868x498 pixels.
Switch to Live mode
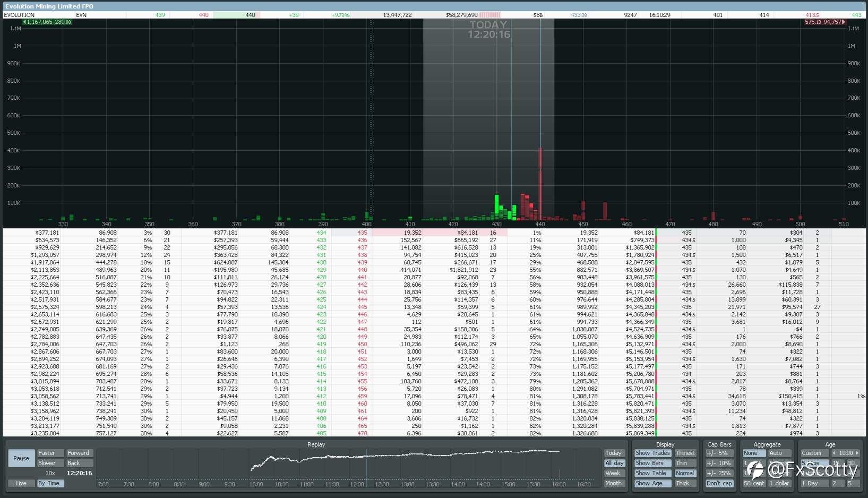21,484
